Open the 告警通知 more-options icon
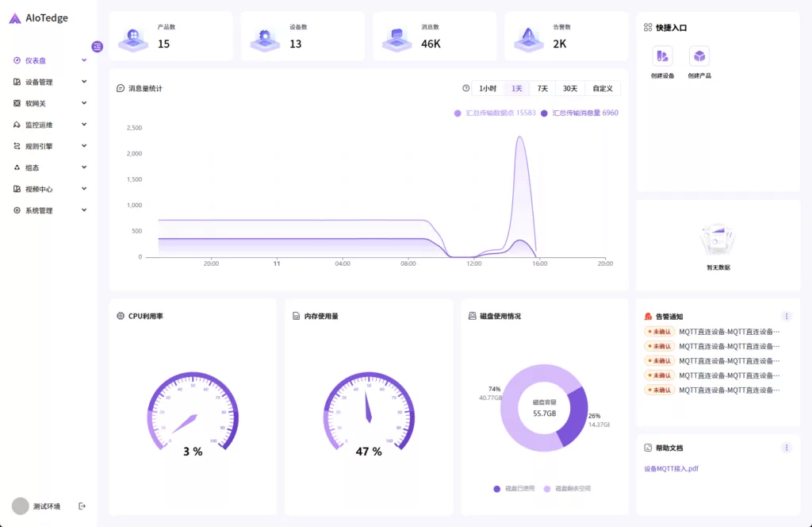This screenshot has width=812, height=527. [786, 316]
